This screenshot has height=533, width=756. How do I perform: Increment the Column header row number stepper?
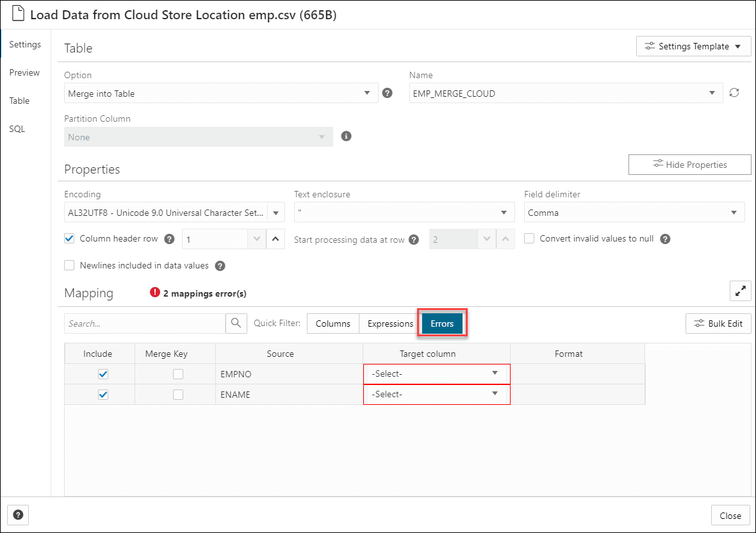[x=275, y=239]
